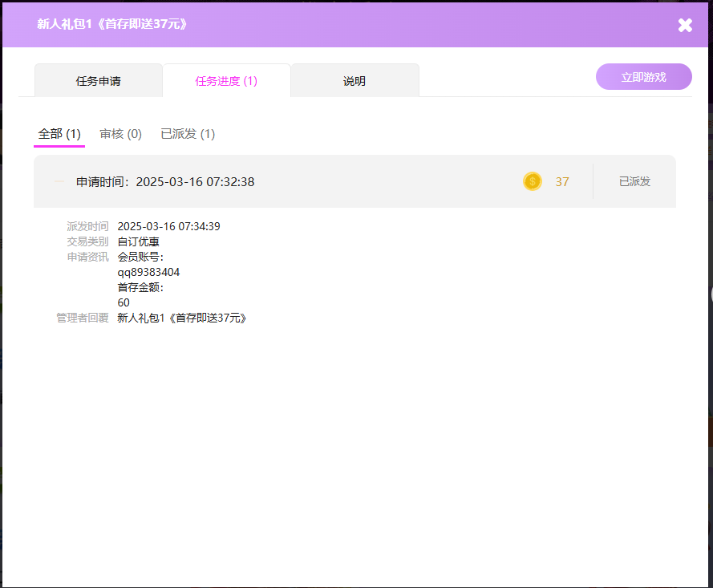Click the 自订优惠 transaction type
The image size is (713, 588).
tap(137, 241)
